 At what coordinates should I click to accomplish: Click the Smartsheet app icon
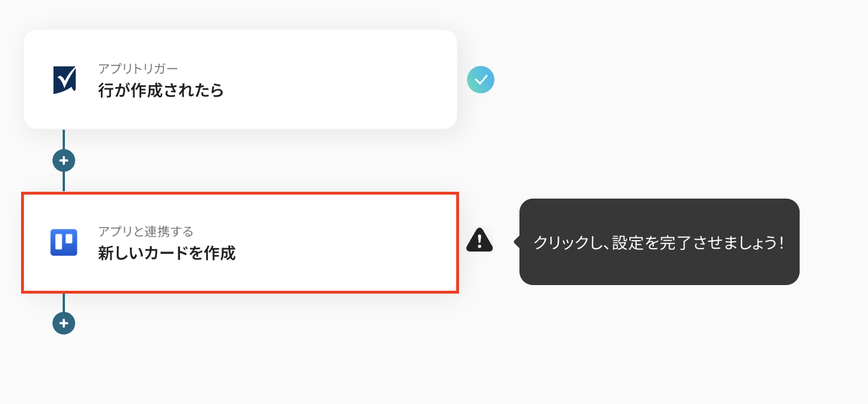point(64,80)
